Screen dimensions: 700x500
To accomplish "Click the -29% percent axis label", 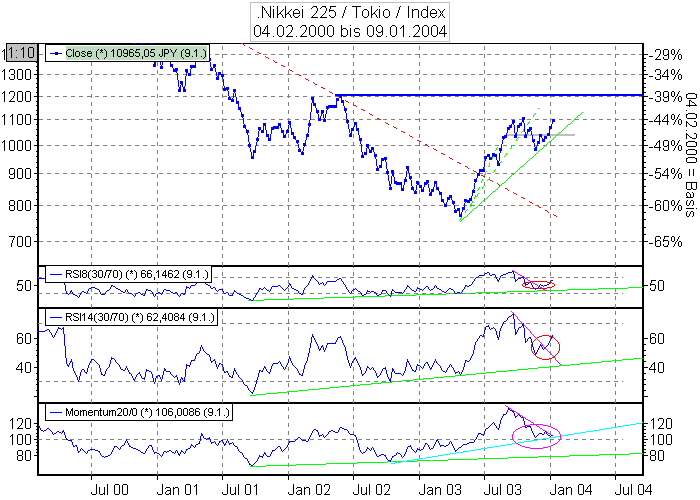I will click(666, 55).
